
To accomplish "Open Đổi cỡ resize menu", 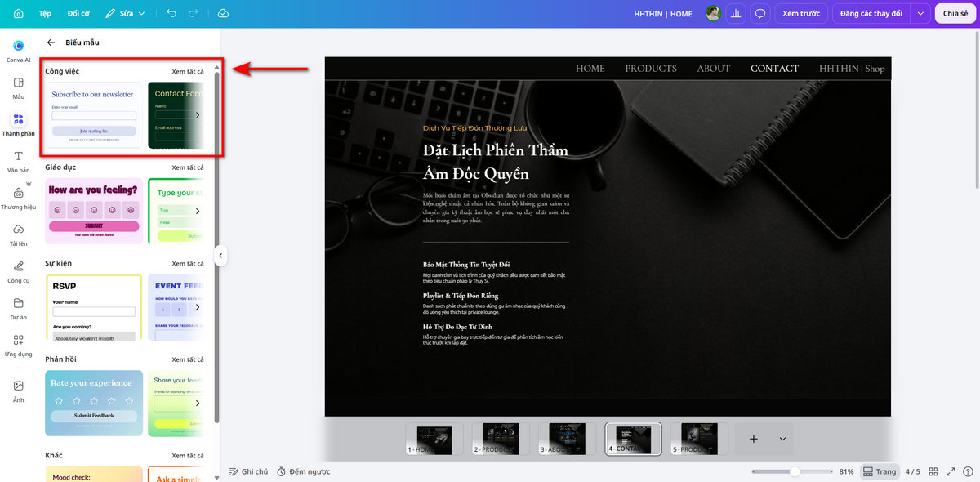I will point(79,14).
